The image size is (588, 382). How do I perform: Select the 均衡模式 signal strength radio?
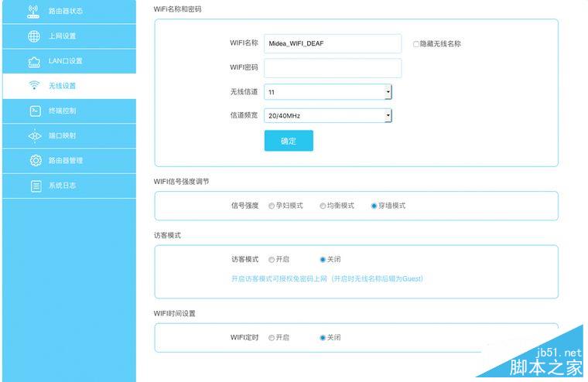click(323, 206)
